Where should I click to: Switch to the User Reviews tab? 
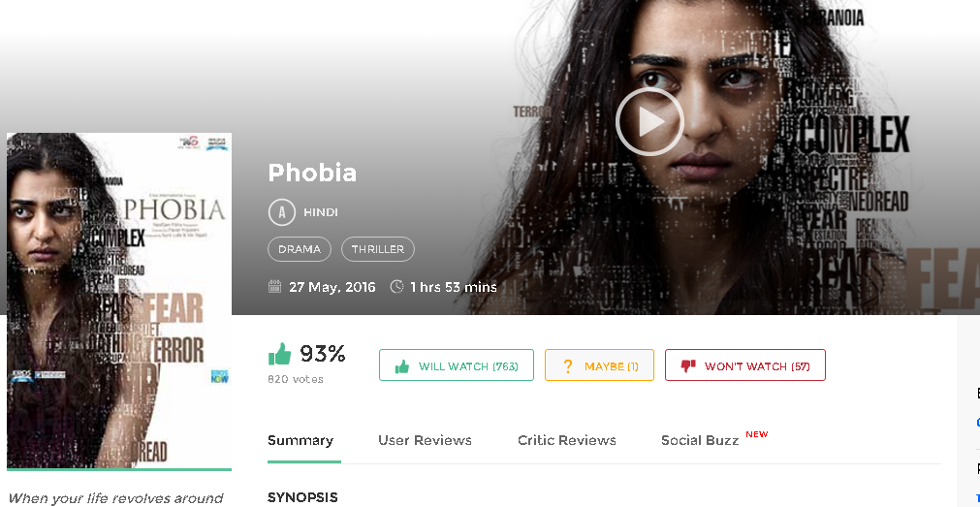click(425, 440)
